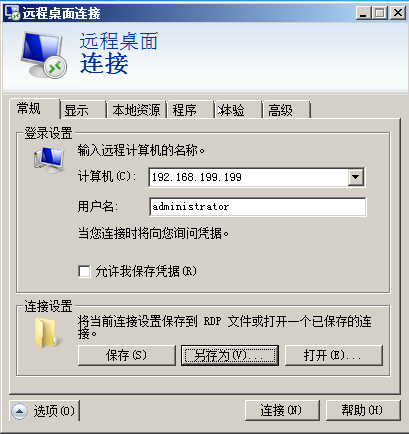Click the computer icon in login settings

pos(49,160)
